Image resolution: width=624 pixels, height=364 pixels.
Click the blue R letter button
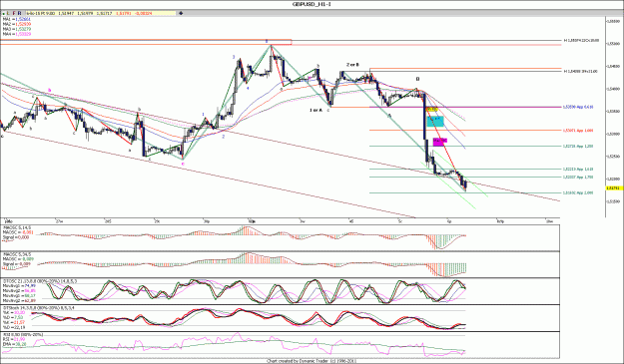pos(19,13)
